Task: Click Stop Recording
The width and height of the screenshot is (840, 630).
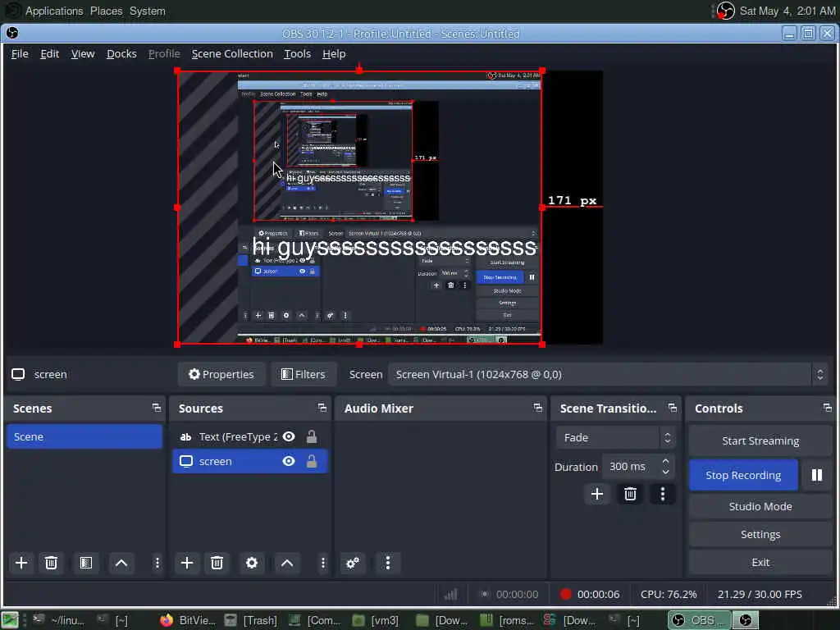Action: click(x=743, y=475)
